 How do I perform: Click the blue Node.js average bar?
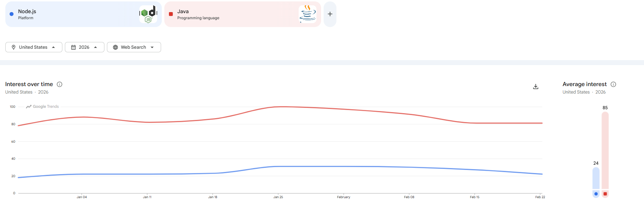point(596,178)
